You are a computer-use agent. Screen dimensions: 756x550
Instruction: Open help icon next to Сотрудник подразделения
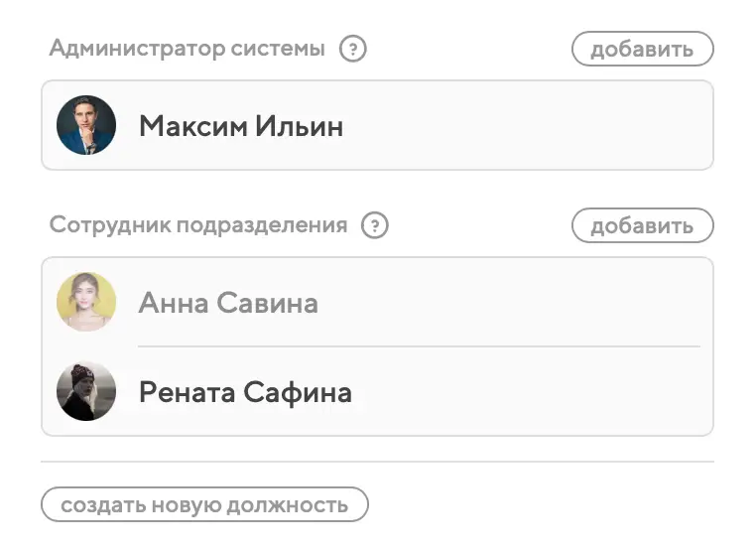coord(374,226)
